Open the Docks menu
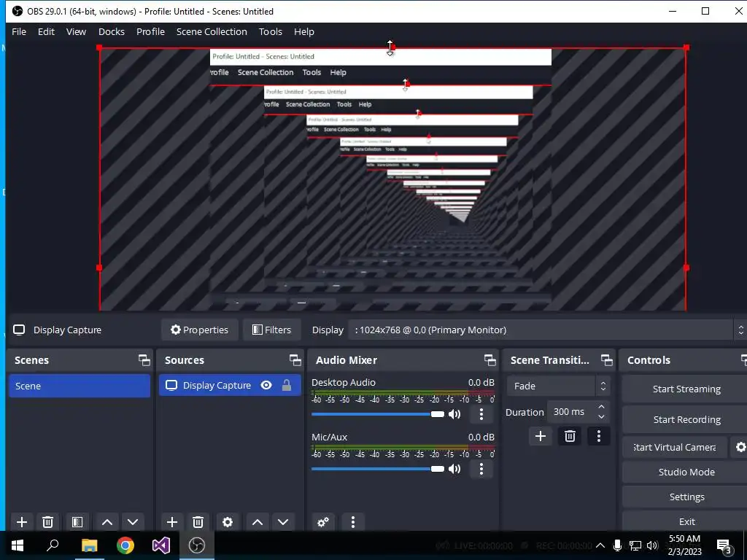 [112, 31]
